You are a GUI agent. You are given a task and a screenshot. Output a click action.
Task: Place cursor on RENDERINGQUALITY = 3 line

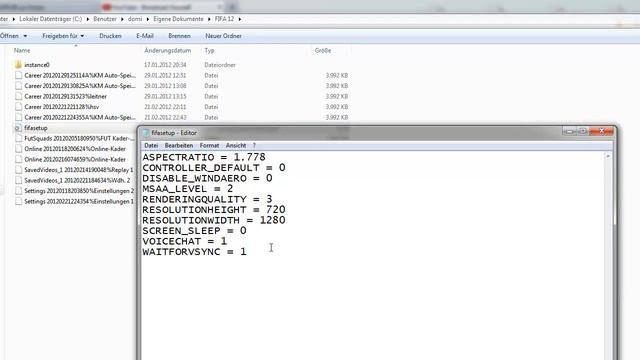(x=207, y=199)
